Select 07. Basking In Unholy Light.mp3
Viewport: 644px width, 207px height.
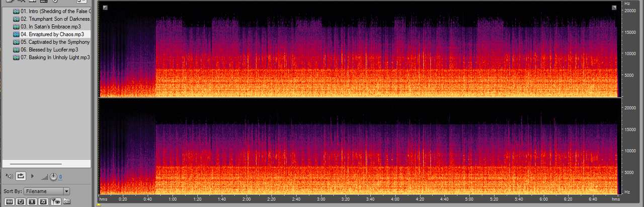click(51, 57)
